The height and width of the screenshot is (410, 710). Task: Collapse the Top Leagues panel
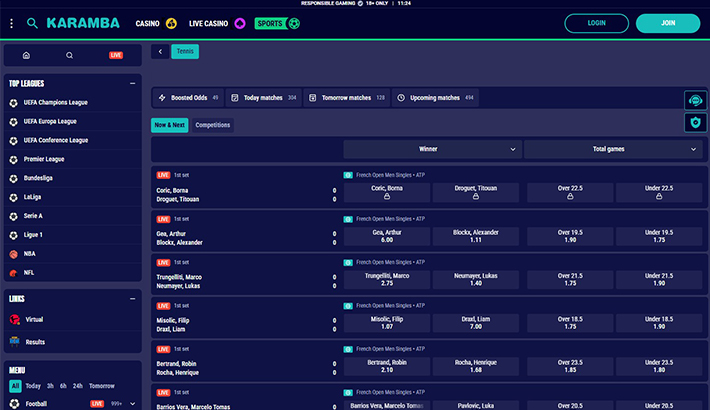coord(132,83)
